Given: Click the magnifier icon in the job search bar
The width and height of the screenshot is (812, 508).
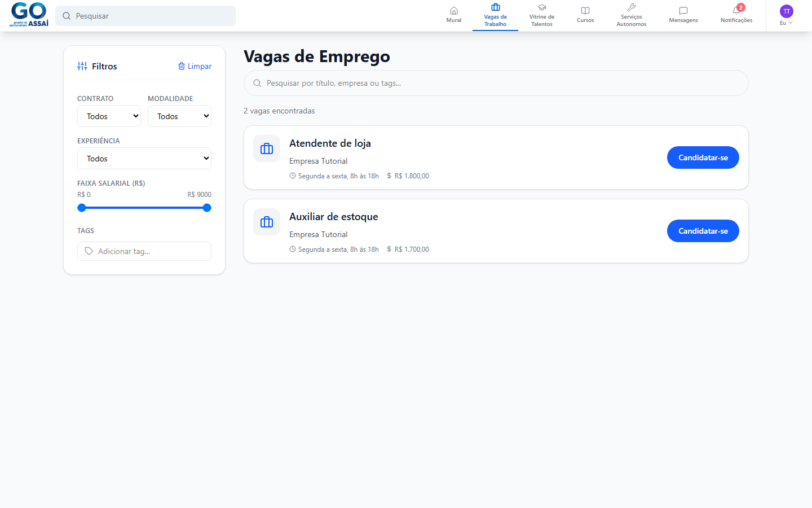Looking at the screenshot, I should (x=257, y=83).
